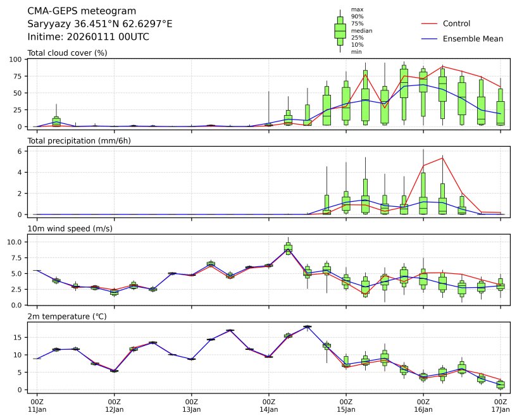Click the highest temperature point near 18°C
Viewport: 517px width, 420px height.
pyautogui.click(x=308, y=327)
